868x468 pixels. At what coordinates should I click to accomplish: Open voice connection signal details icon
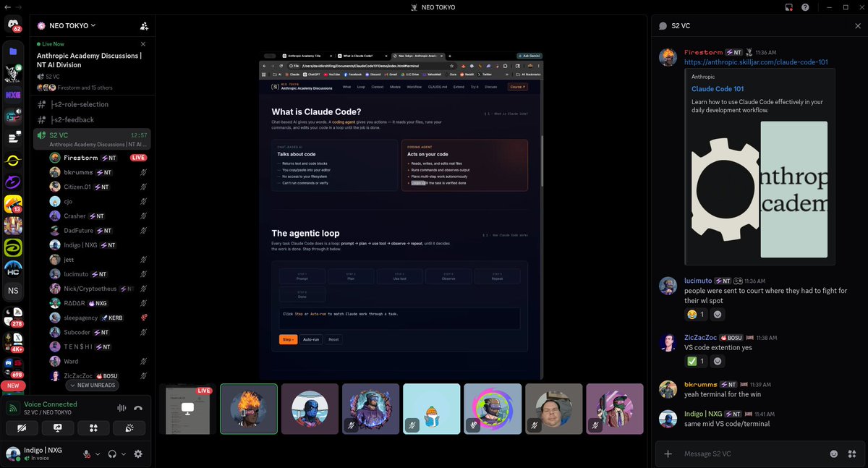coord(13,408)
